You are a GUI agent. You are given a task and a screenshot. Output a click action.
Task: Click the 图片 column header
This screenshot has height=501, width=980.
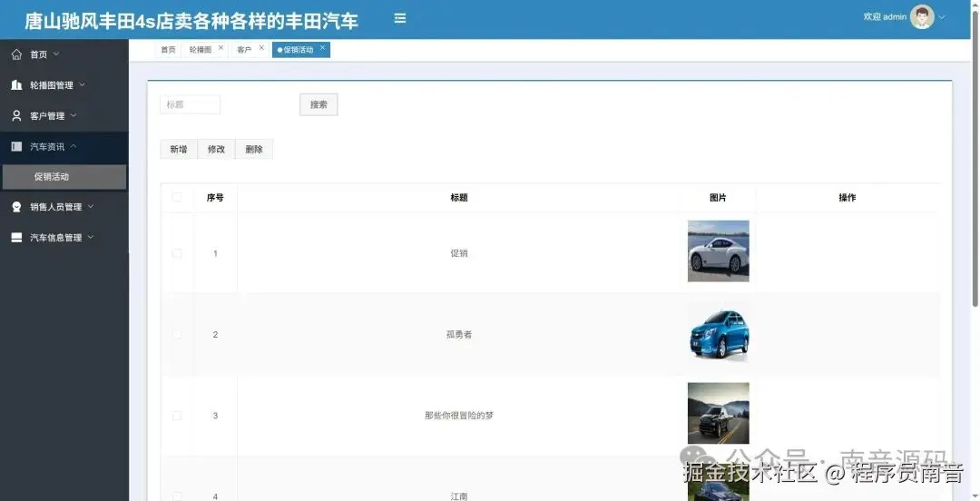coord(718,198)
